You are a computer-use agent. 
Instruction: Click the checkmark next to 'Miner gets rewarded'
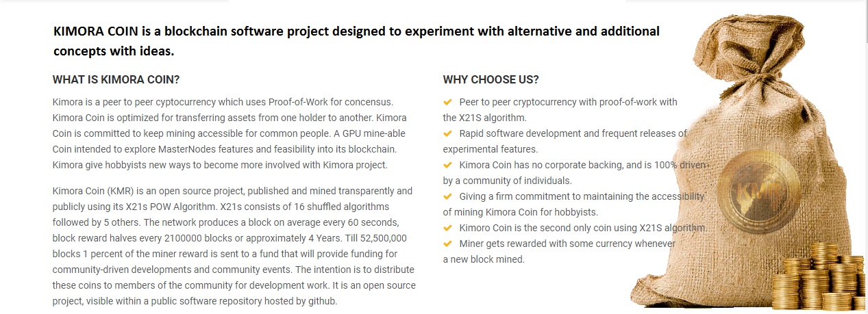(447, 244)
